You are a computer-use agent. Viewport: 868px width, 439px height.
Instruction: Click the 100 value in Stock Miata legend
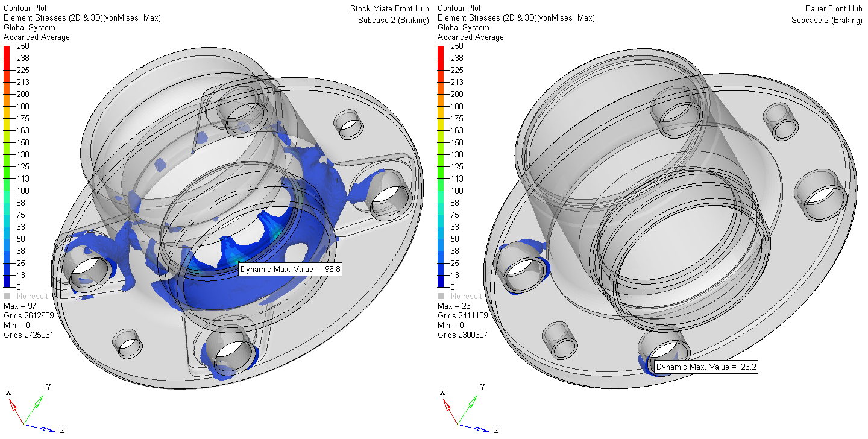click(x=22, y=191)
